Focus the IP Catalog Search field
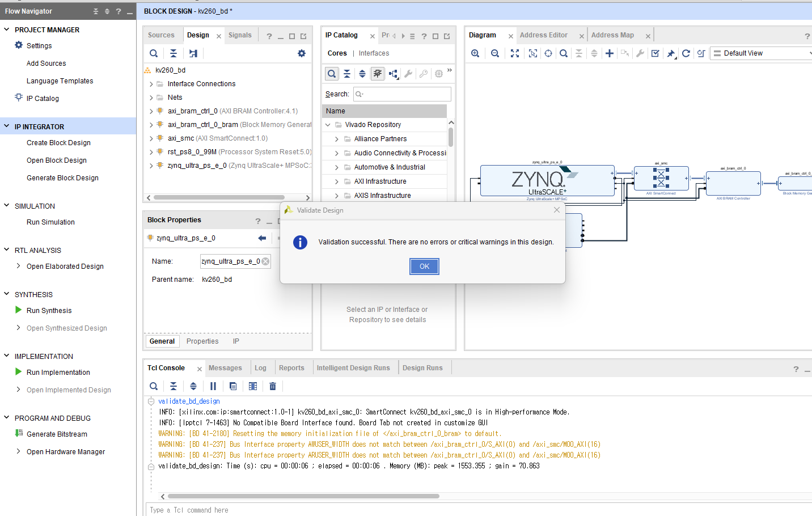This screenshot has width=812, height=516. pos(402,94)
